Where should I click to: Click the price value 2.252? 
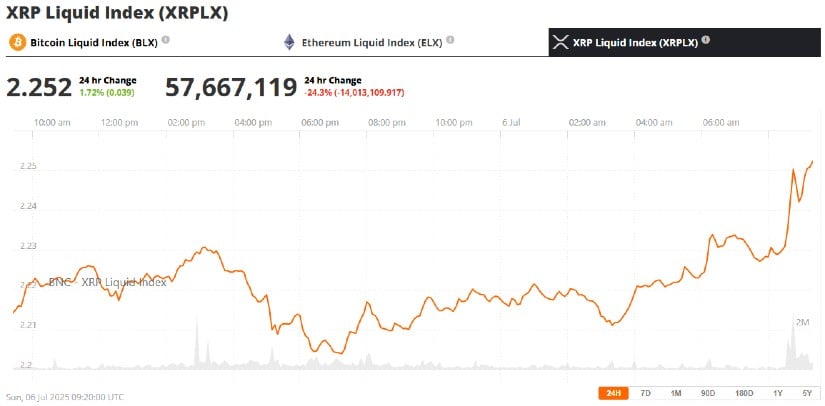(39, 87)
